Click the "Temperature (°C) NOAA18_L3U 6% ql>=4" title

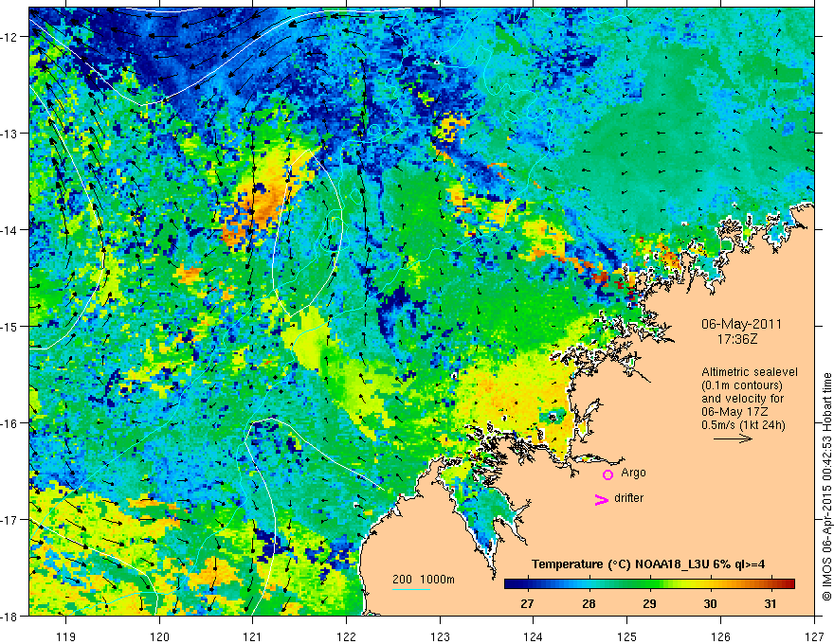point(648,564)
